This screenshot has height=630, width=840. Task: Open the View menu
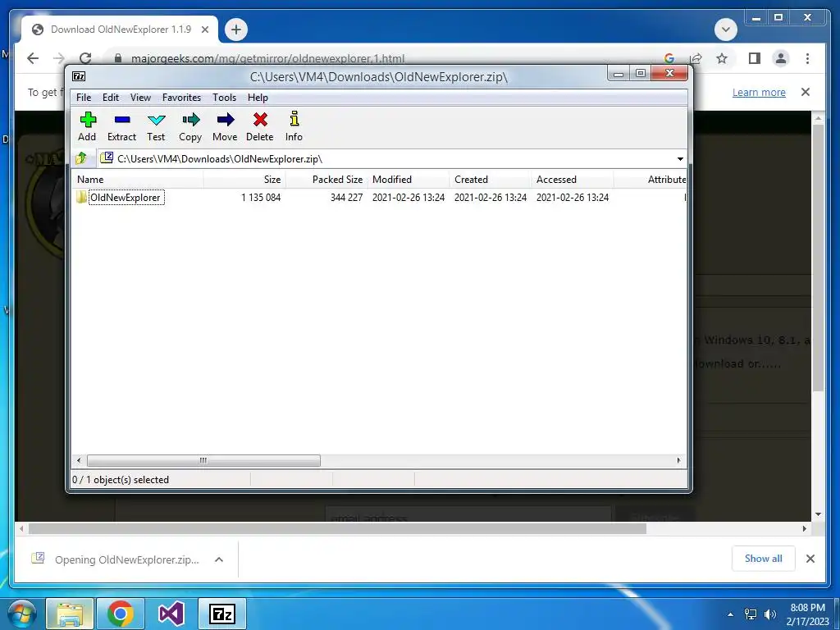tap(140, 98)
